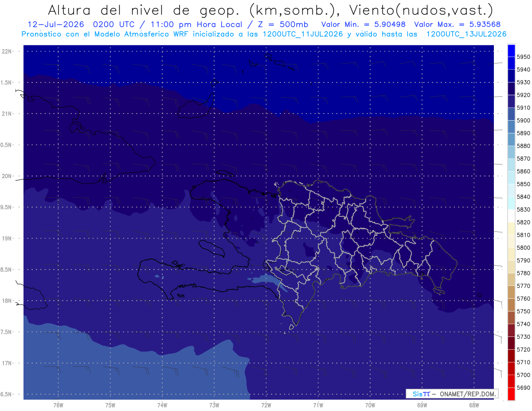Click the 72W longitude axis label
The height and width of the screenshot is (411, 532).
(x=266, y=405)
